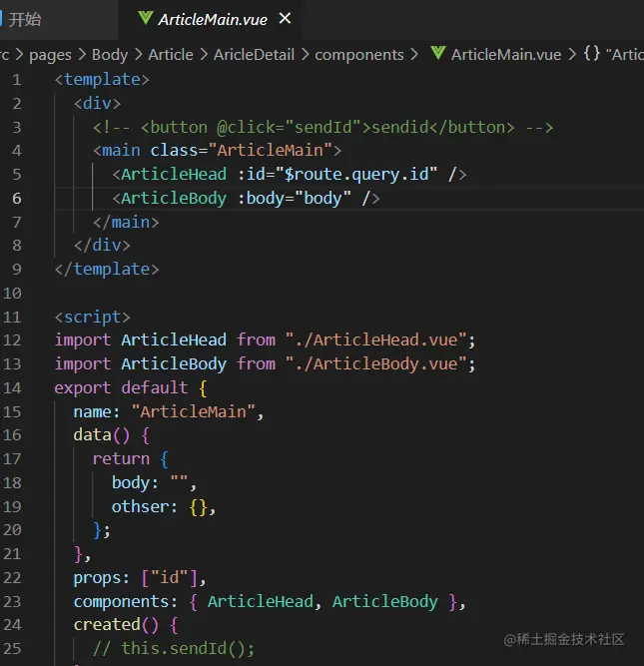Viewport: 644px width, 666px height.
Task: Place cursor on the opening <template> tag
Action: (102, 80)
